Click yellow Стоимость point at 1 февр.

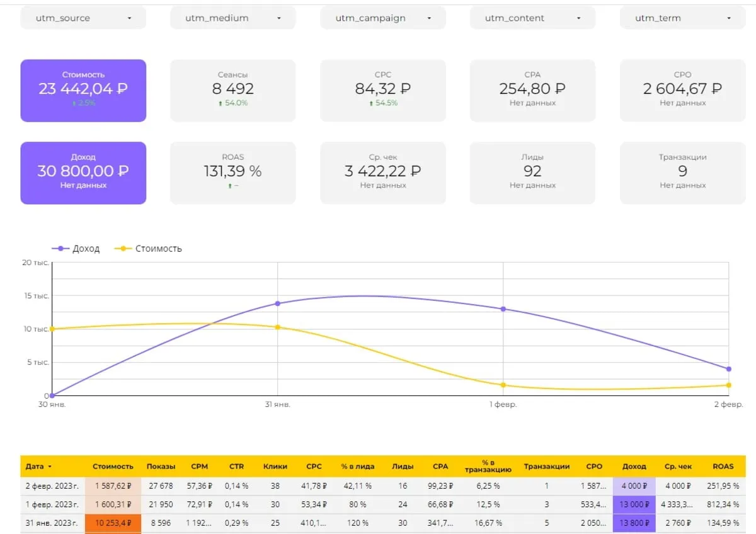[x=503, y=385]
